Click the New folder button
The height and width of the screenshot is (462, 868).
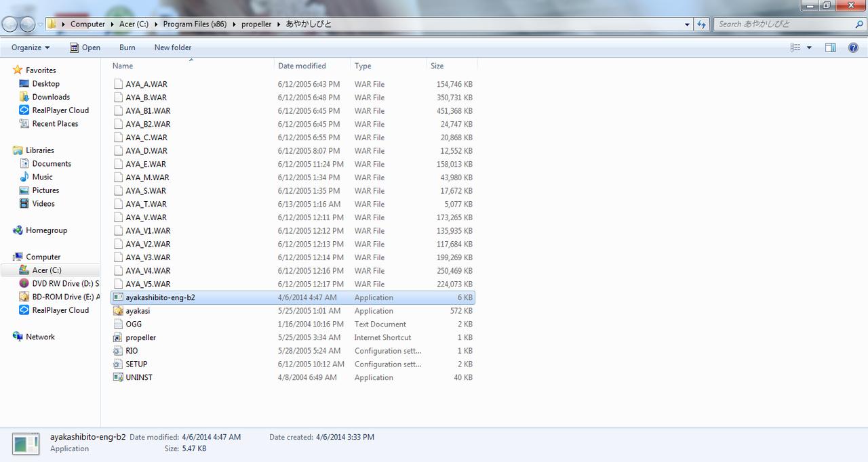click(x=172, y=47)
